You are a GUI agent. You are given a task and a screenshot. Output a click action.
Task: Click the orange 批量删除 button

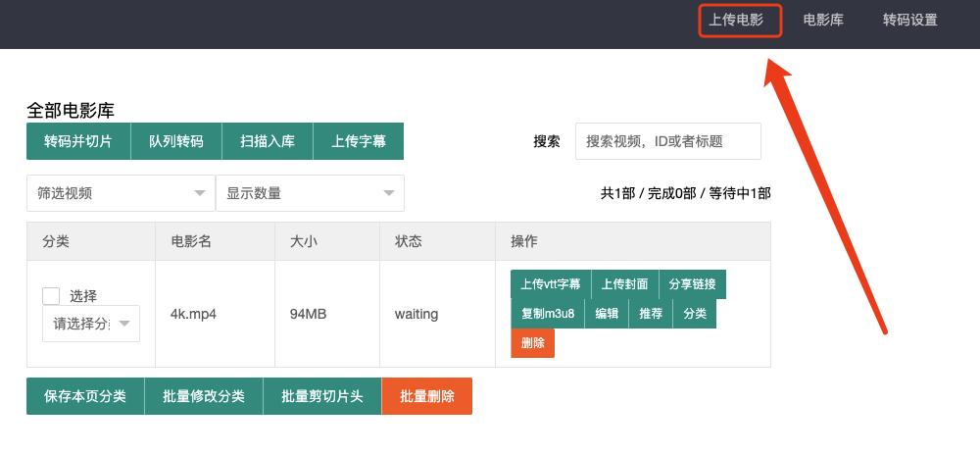click(426, 396)
